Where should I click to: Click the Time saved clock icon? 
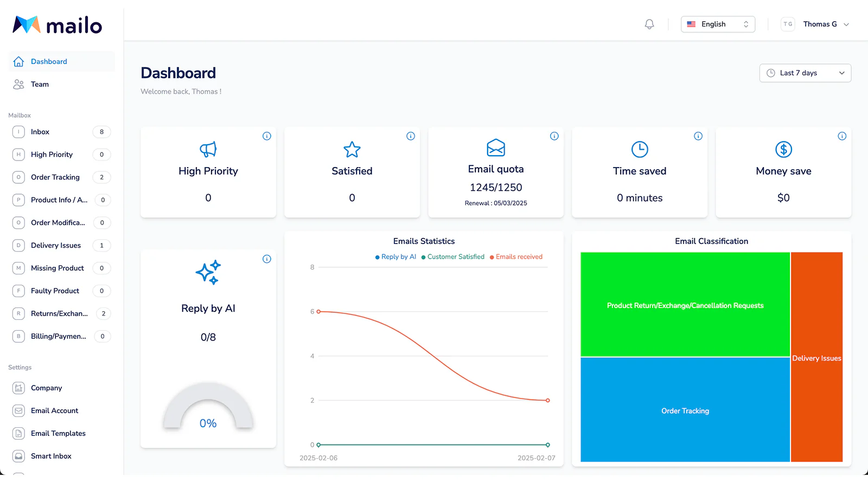click(640, 149)
